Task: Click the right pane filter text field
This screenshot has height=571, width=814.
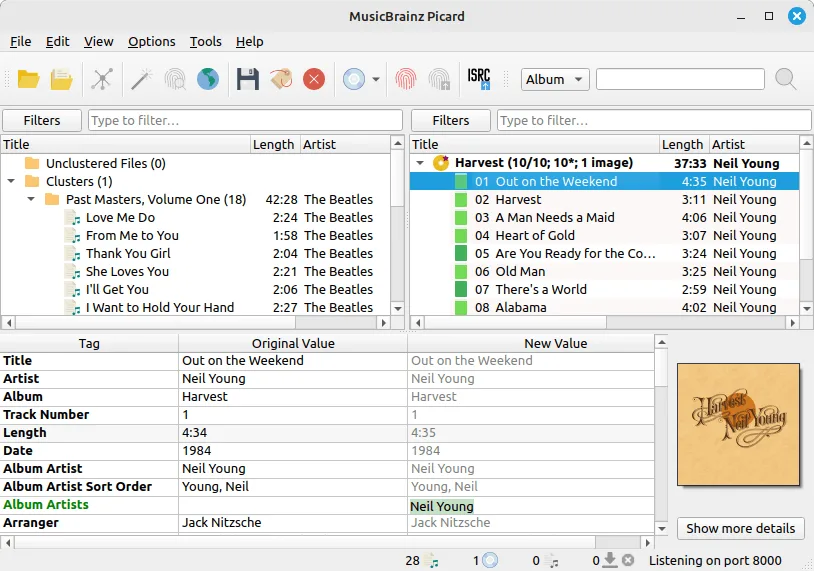Action: (654, 120)
